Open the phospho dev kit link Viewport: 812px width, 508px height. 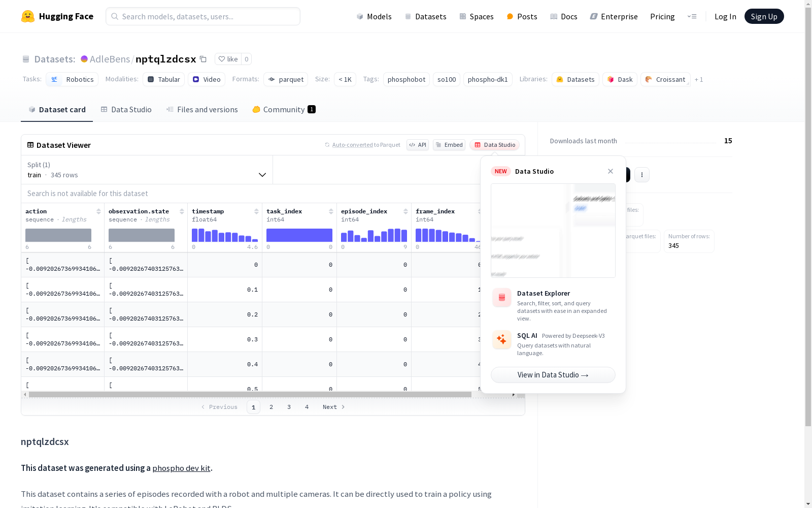point(181,468)
